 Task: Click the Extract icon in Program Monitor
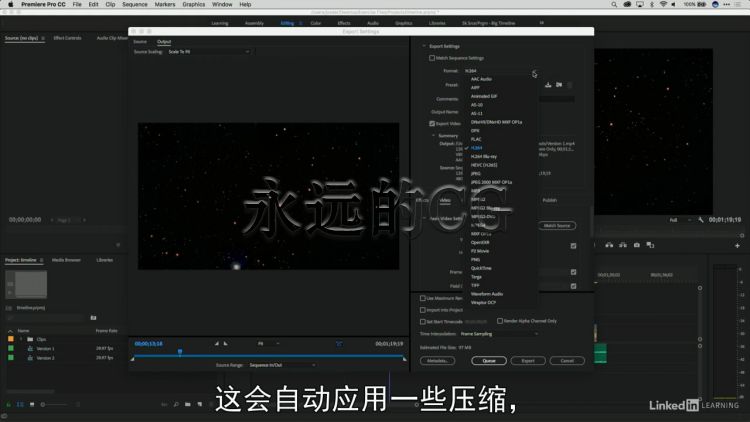pyautogui.click(x=623, y=245)
